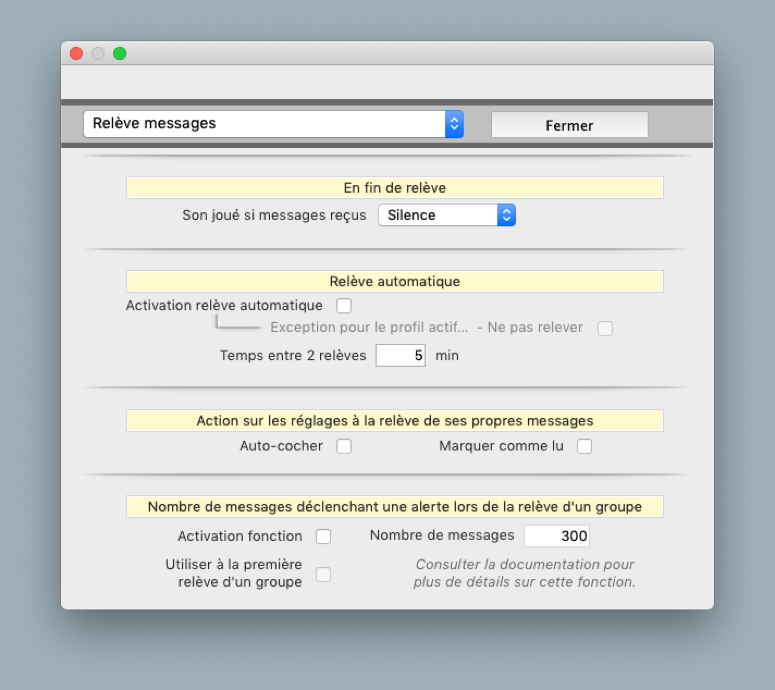
Task: Click the Nombre de messages input field
Action: coord(557,536)
